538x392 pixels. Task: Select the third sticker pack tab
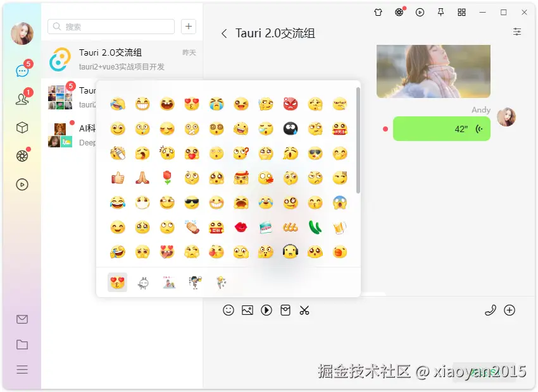(x=169, y=283)
